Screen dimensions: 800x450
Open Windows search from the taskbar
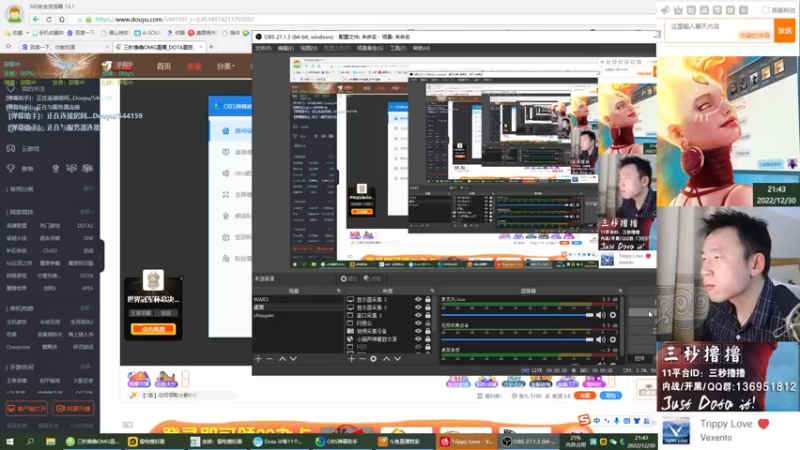point(30,441)
